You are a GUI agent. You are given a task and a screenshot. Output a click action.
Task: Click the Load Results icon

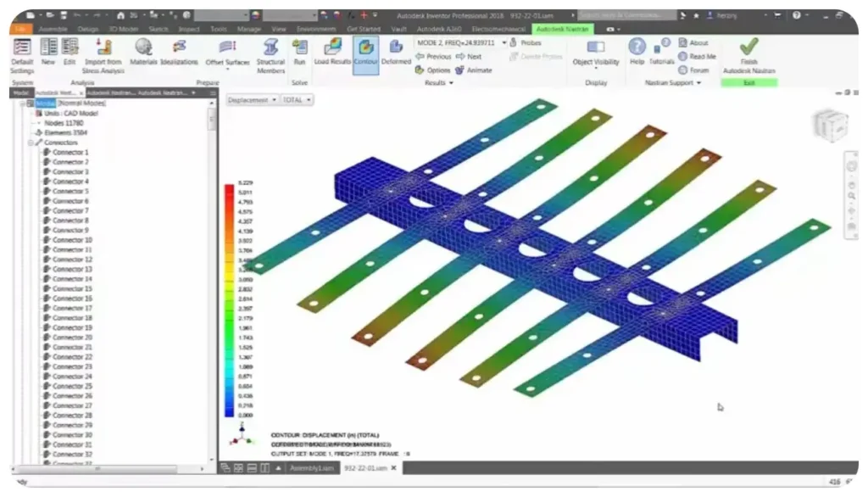pos(332,53)
